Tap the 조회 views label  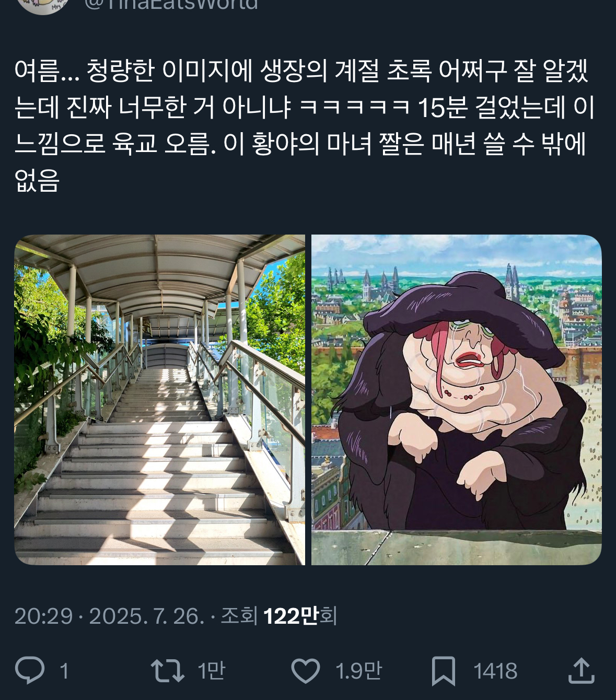239,616
